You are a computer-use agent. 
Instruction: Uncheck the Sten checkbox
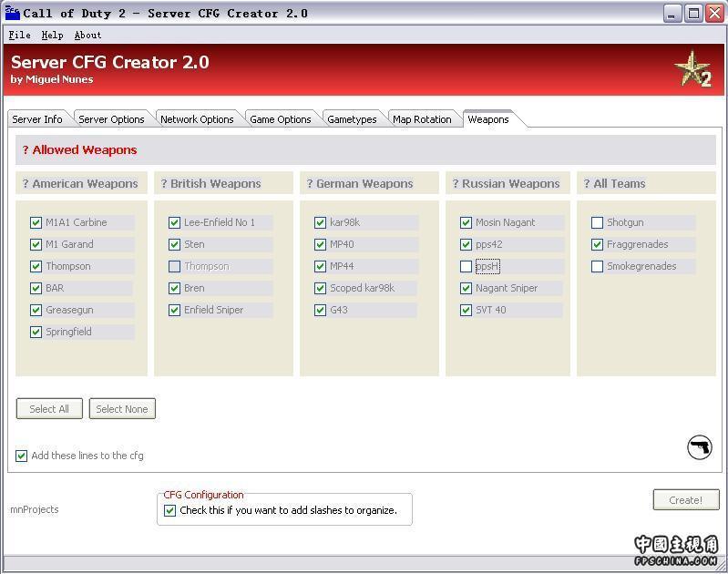click(174, 244)
